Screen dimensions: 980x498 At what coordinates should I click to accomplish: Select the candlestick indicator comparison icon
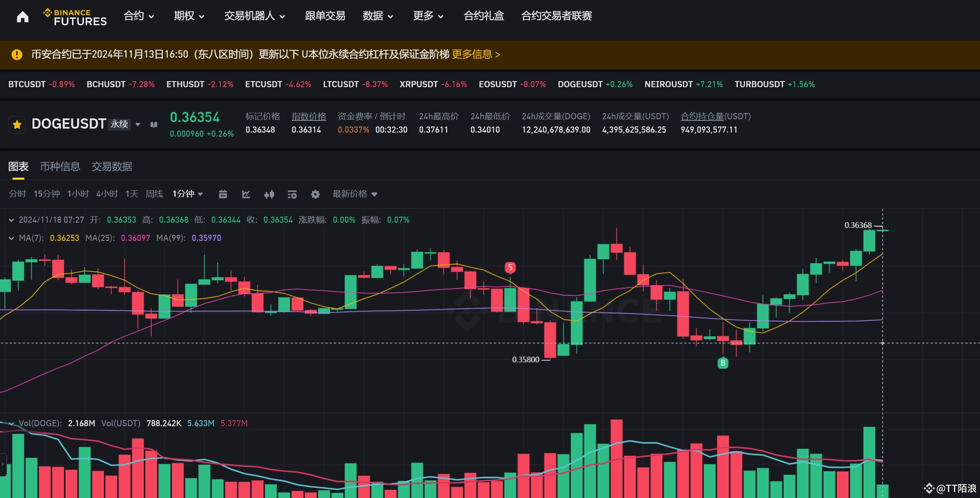tap(269, 194)
